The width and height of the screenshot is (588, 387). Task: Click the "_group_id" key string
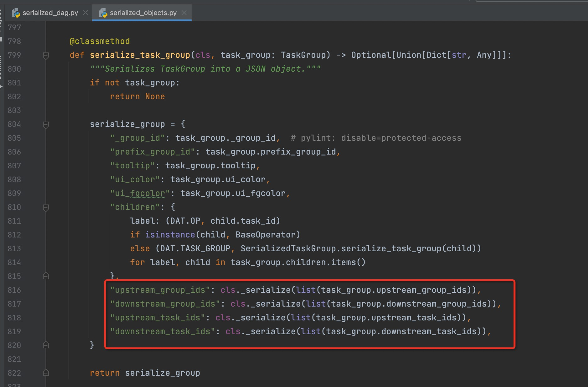[x=137, y=138]
